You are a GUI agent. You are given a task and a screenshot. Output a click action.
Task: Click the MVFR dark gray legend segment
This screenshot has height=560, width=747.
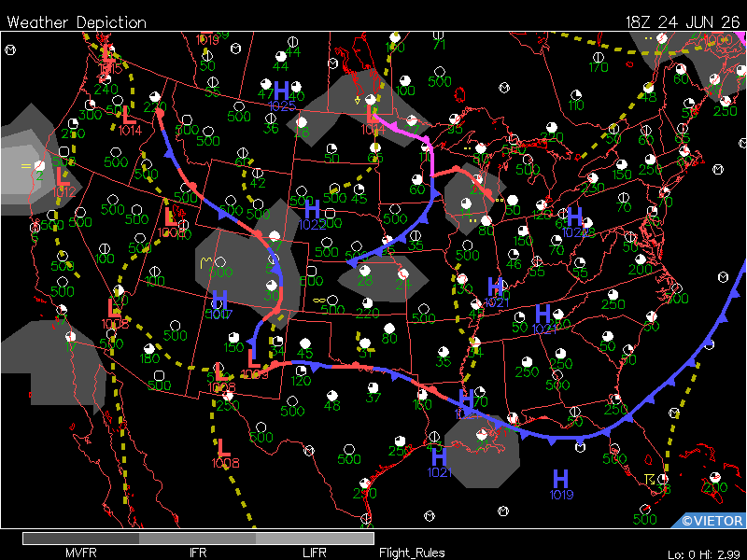tap(81, 539)
